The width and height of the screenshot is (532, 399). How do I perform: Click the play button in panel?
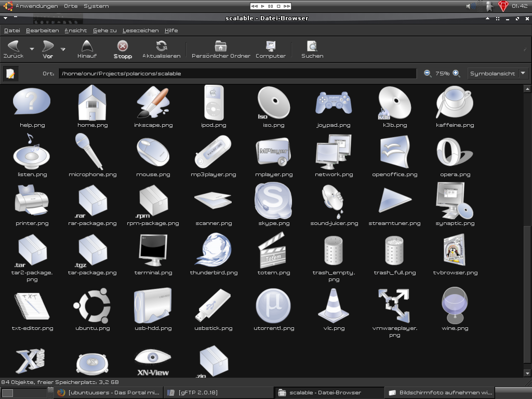click(262, 6)
